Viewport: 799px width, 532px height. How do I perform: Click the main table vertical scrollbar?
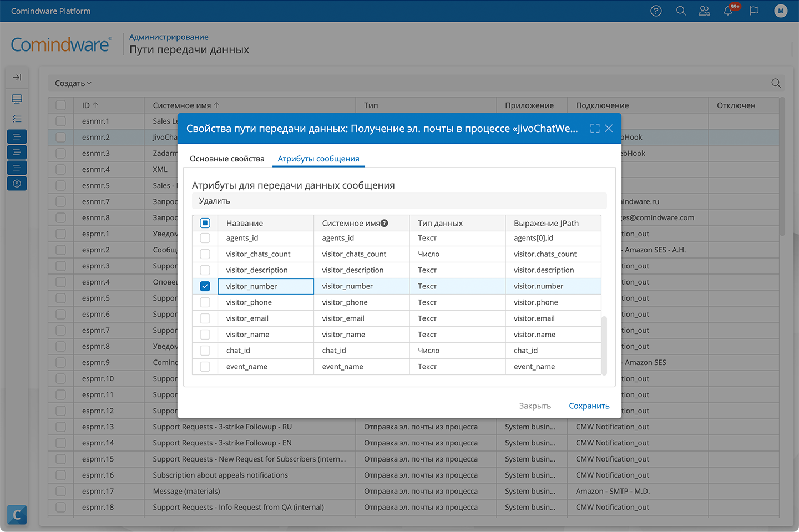pos(782,166)
